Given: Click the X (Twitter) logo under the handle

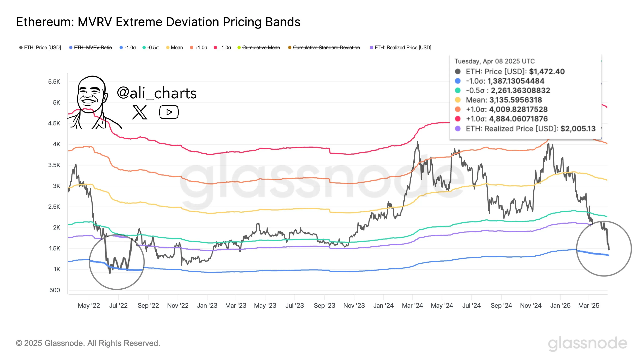Looking at the screenshot, I should click(139, 112).
